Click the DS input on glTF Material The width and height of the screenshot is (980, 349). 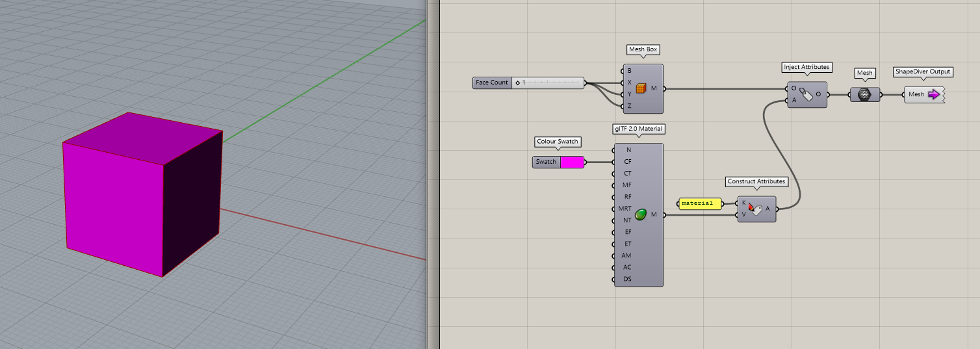627,279
